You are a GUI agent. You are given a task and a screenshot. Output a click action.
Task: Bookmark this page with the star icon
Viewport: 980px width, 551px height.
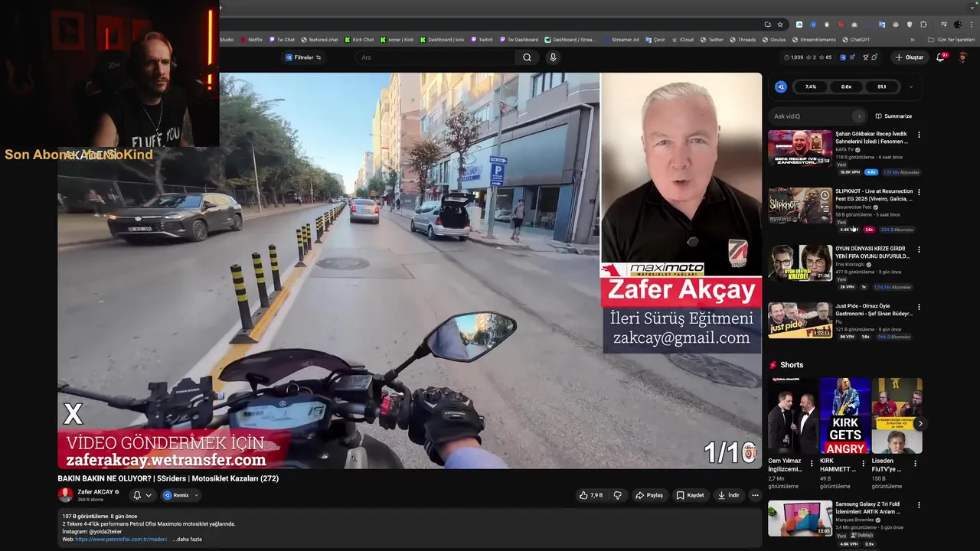coord(780,24)
